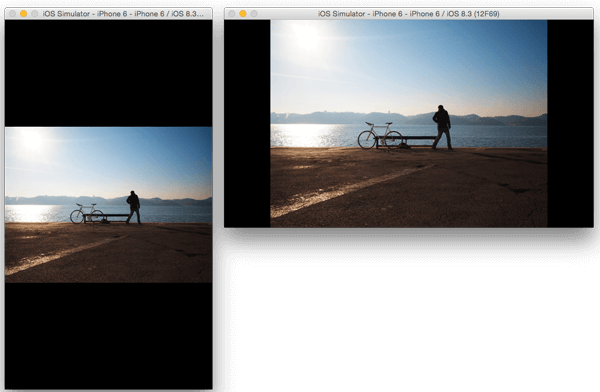This screenshot has height=392, width=600.
Task: Zoom the landscape iOS Simulator window
Action: (254, 14)
